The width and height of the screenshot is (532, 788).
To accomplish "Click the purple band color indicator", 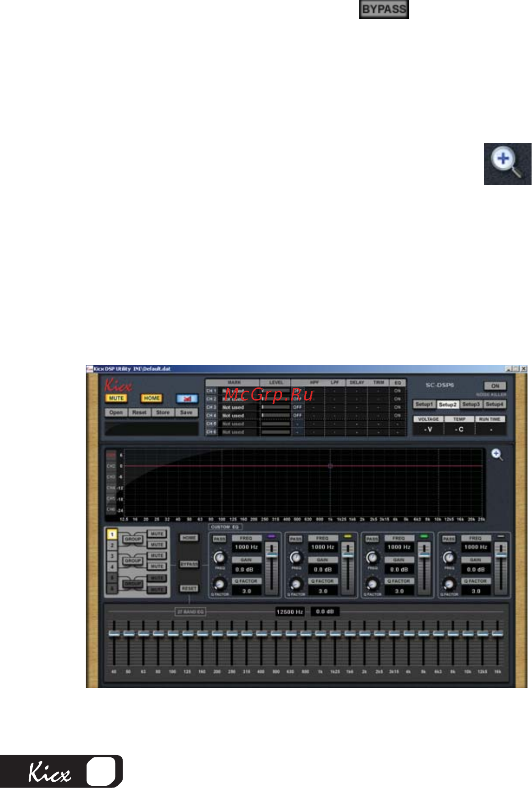I will pyautogui.click(x=271, y=536).
